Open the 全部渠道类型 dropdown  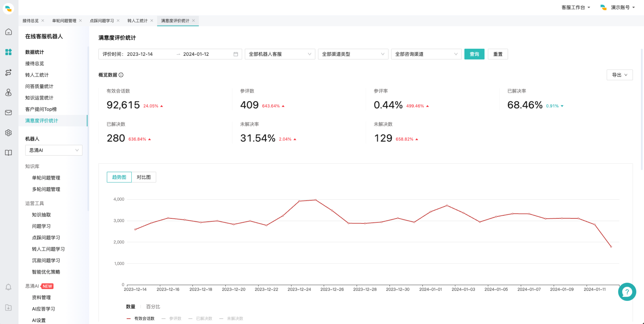point(353,54)
